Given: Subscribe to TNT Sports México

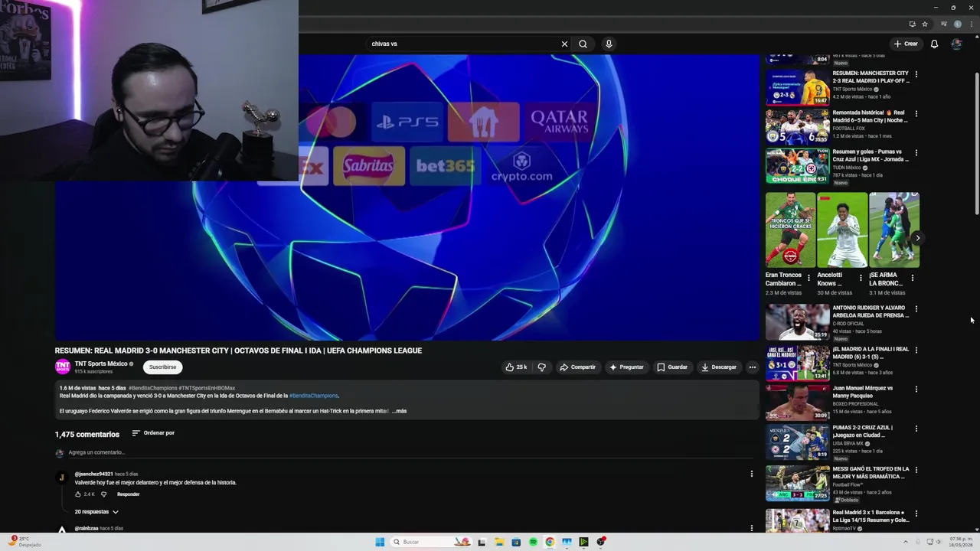Looking at the screenshot, I should 162,367.
